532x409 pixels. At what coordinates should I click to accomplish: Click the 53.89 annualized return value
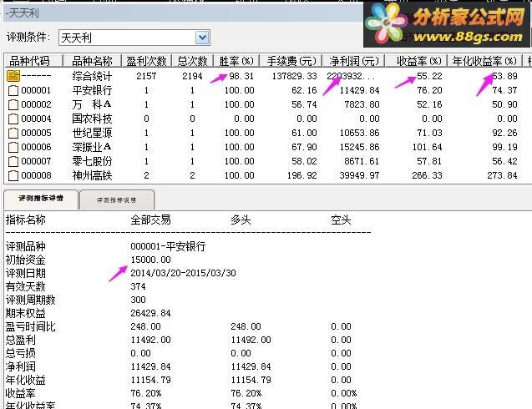click(504, 76)
